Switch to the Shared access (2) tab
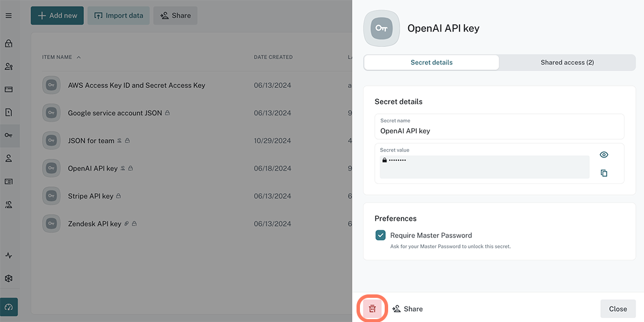The height and width of the screenshot is (322, 644). click(567, 62)
